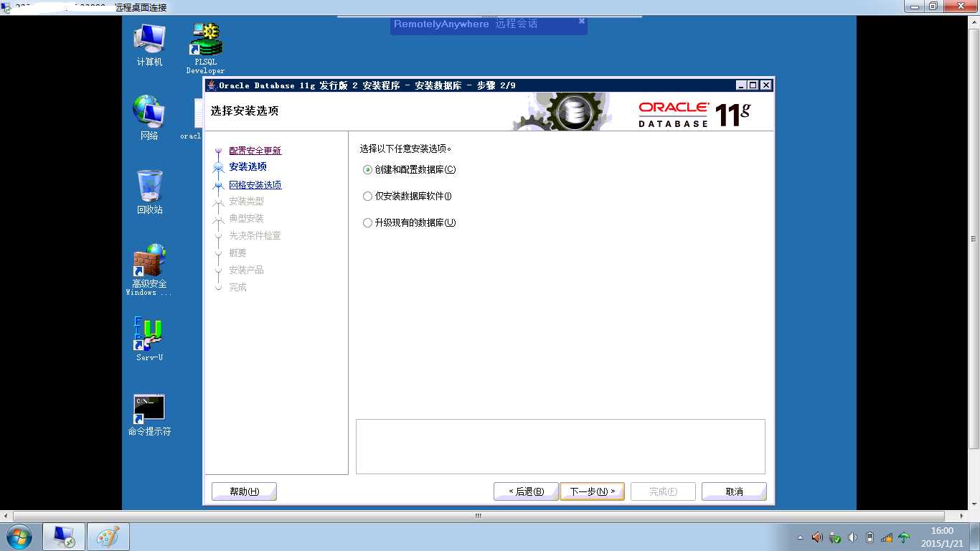Open the 网络 desktop icon
Viewport: 980px width, 551px height.
tap(149, 117)
